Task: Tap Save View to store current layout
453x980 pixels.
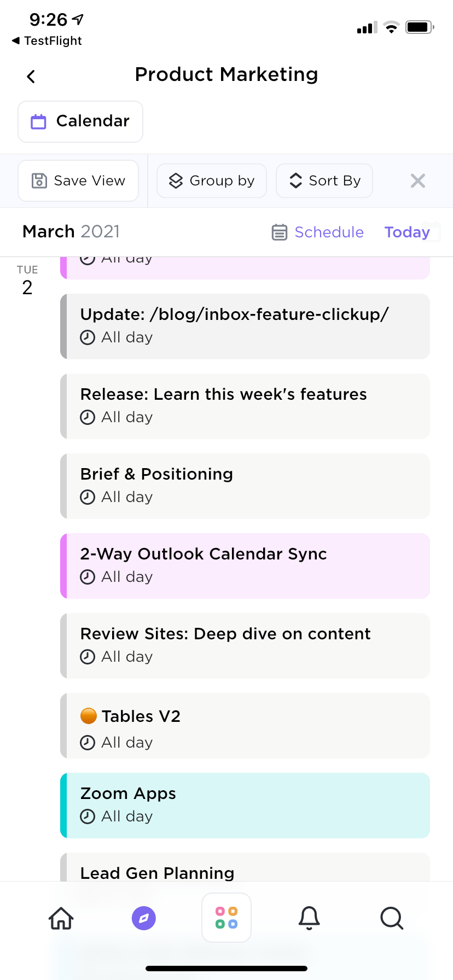Action: pos(78,180)
